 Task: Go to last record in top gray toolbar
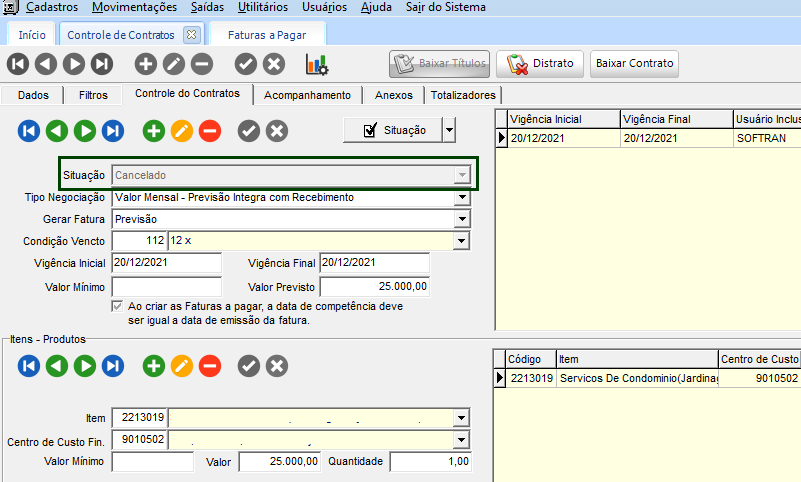coord(102,64)
